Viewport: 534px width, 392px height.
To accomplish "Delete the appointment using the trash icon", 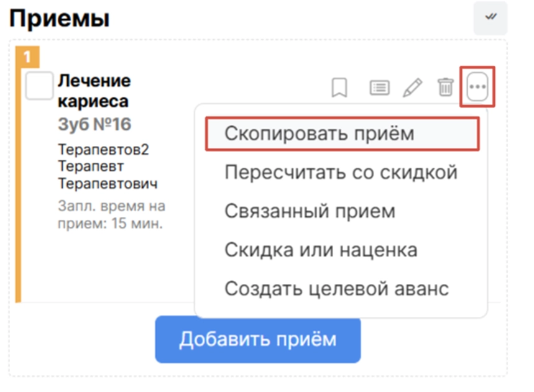I will click(445, 88).
